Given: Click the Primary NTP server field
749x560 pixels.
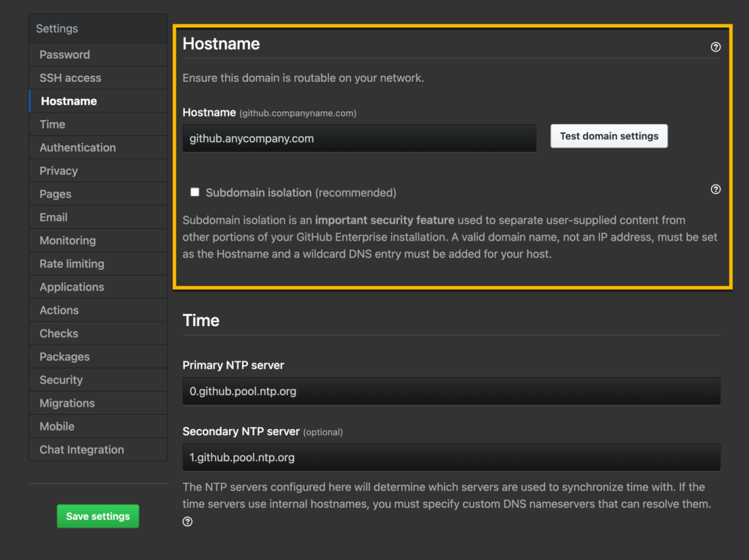Looking at the screenshot, I should point(451,391).
